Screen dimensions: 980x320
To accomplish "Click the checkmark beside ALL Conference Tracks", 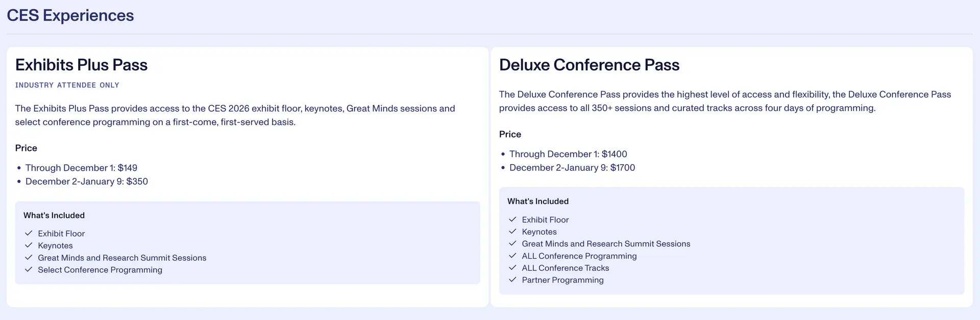I will pyautogui.click(x=512, y=268).
